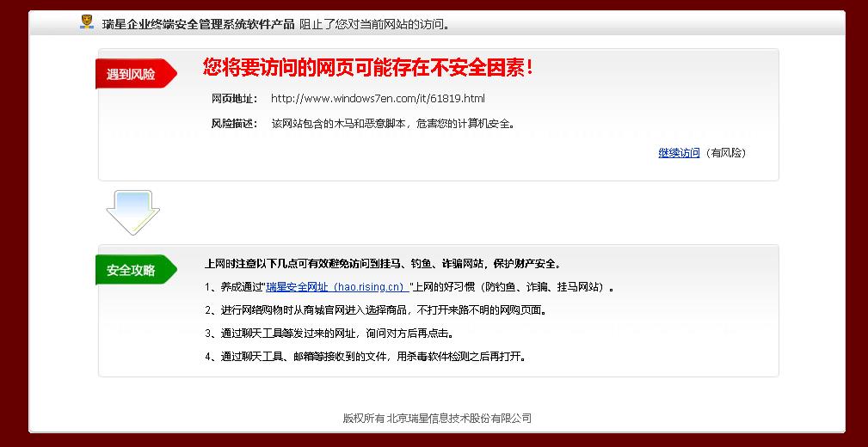Image resolution: width=868 pixels, height=447 pixels.
Task: Click the risk description text 该网站包含的木马和恶意脚本
Action: pos(394,124)
